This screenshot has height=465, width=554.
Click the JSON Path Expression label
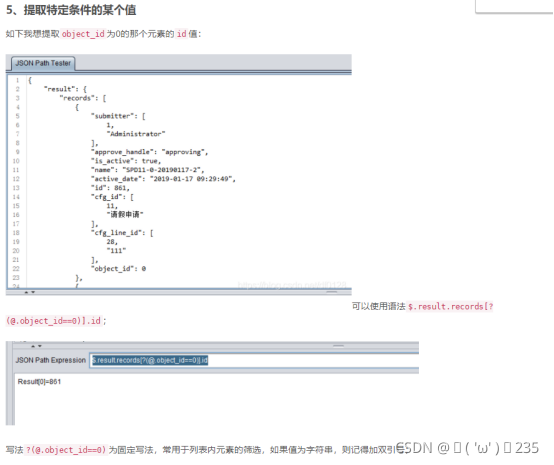pos(51,360)
